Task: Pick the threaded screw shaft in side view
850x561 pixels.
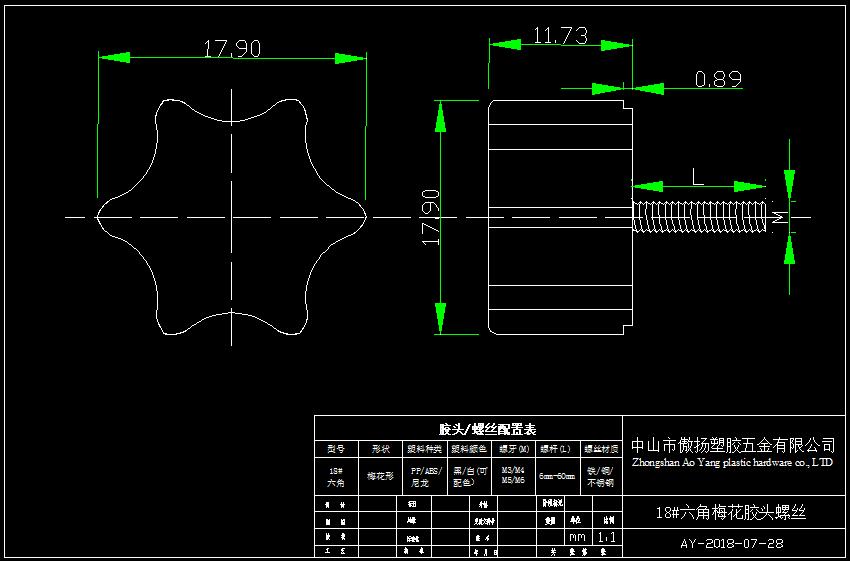Action: coord(699,217)
